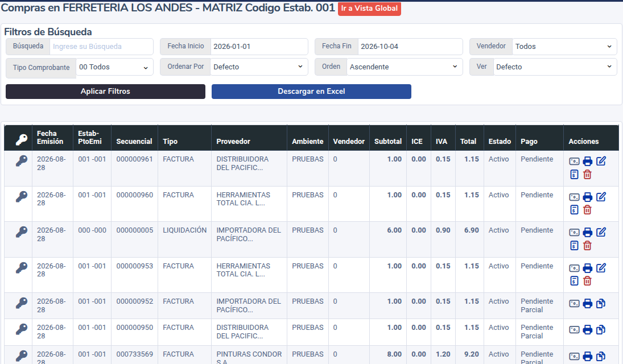Go to Ir a Vista Global
623x364 pixels.
click(369, 9)
